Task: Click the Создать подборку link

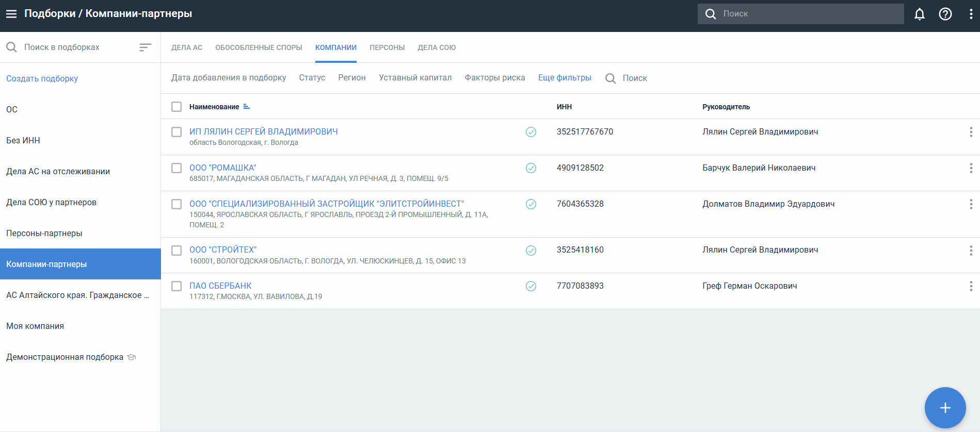Action: tap(42, 78)
